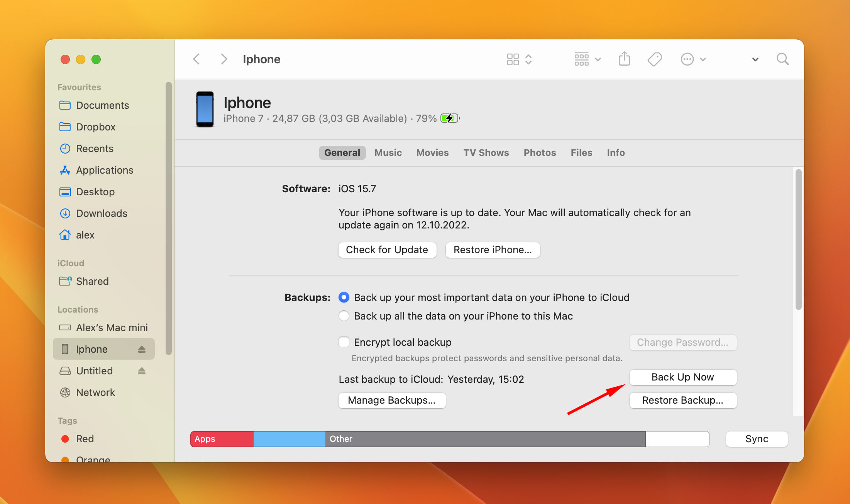Screen dimensions: 850x504
Task: Open iCloud Shared folder
Action: 104,281
